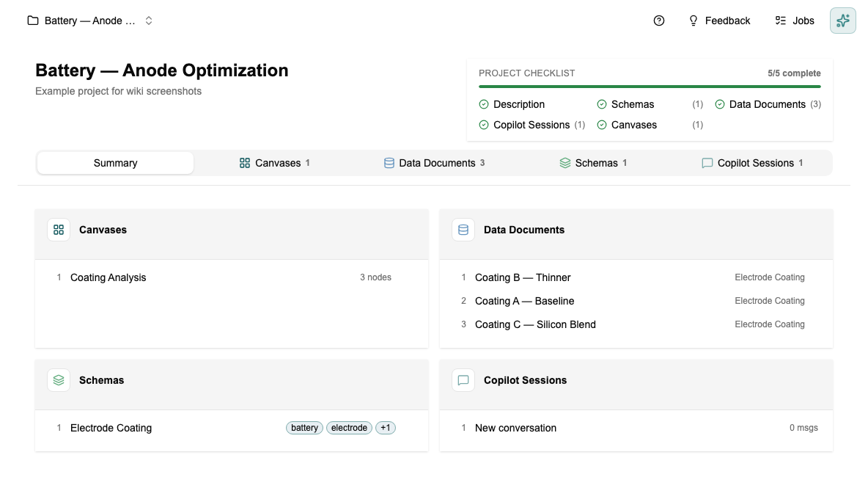
Task: Click the Data Documents card database icon
Action: [463, 230]
